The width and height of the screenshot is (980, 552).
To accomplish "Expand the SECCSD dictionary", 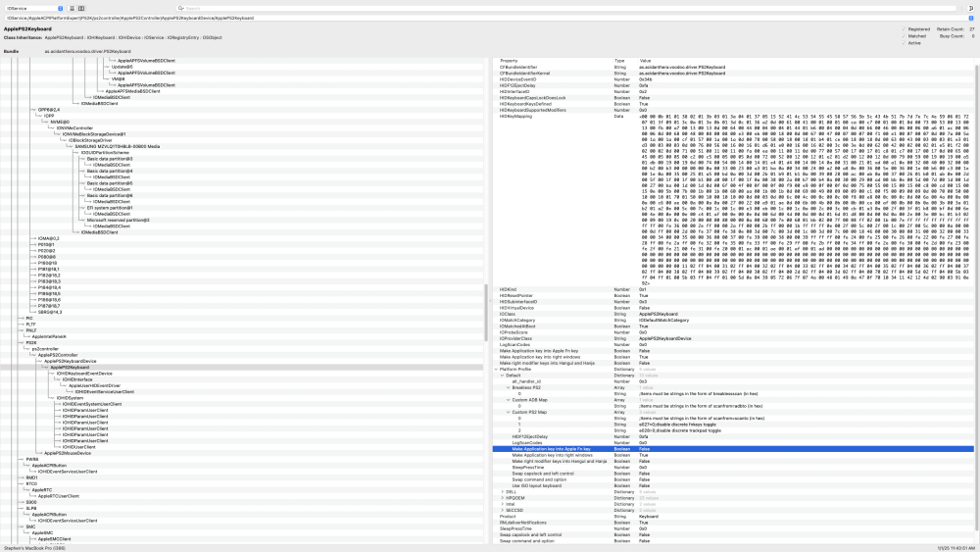I will coord(502,511).
